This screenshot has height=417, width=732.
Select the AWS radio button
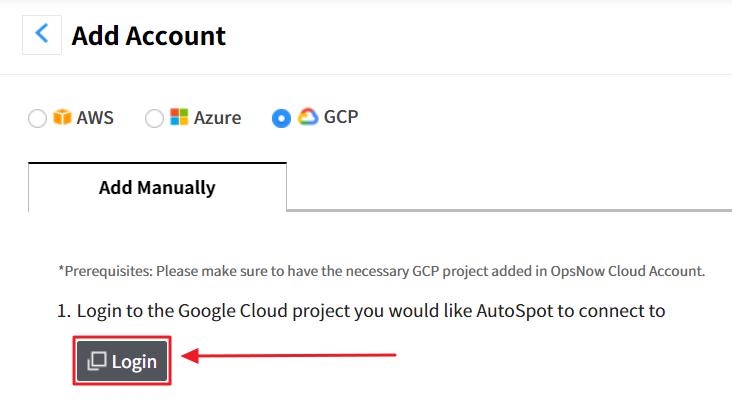click(38, 119)
